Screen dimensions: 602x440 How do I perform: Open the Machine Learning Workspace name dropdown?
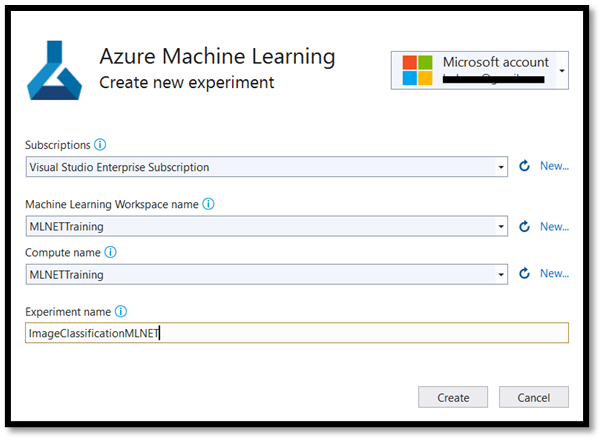click(x=500, y=227)
